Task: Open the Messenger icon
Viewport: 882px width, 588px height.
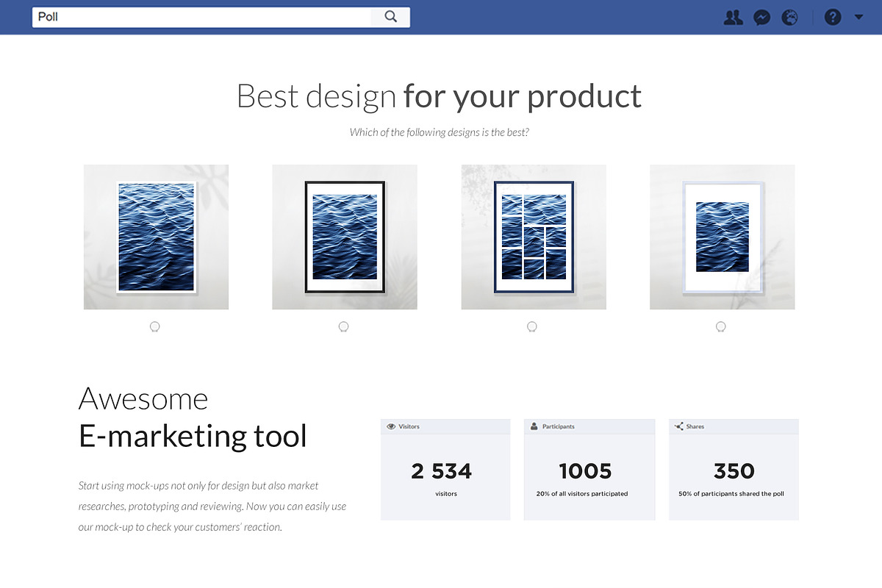Action: (762, 17)
